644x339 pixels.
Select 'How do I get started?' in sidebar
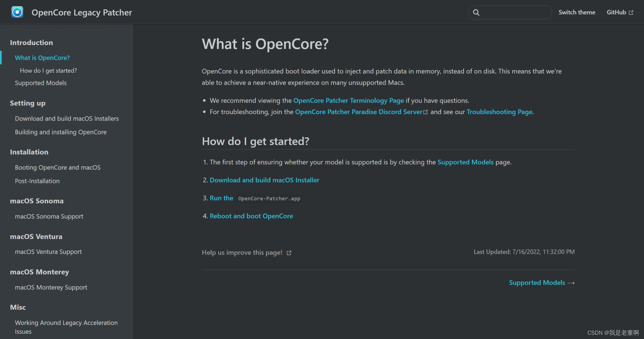[x=48, y=70]
